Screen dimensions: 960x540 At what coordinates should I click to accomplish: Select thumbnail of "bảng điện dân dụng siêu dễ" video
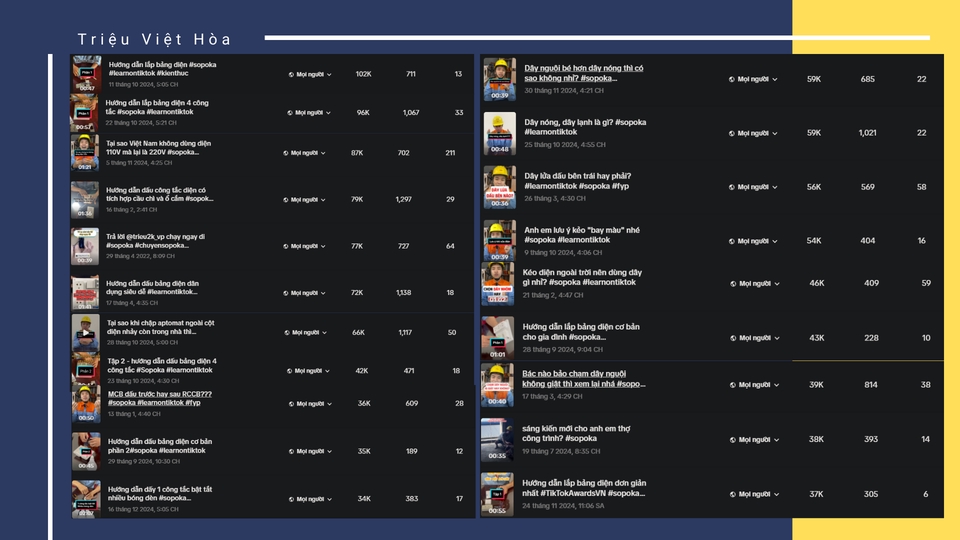pyautogui.click(x=85, y=293)
